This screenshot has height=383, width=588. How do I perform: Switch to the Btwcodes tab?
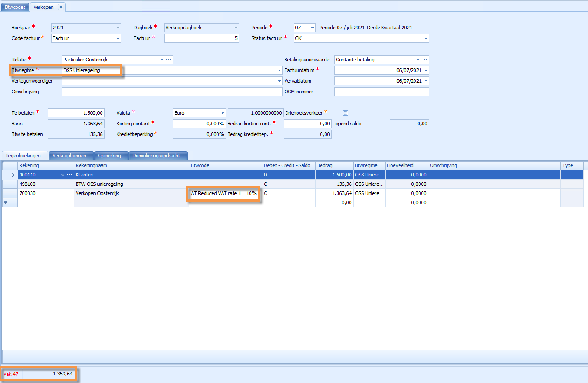click(x=15, y=7)
